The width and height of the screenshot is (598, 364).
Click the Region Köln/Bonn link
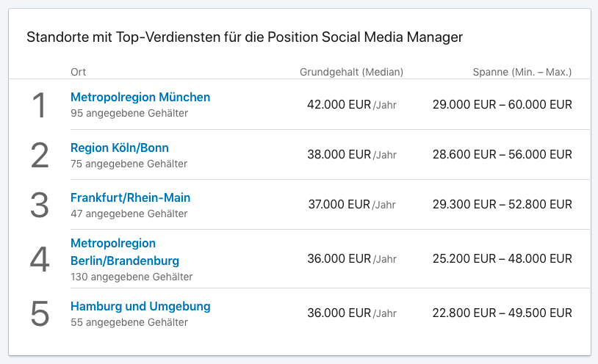120,148
